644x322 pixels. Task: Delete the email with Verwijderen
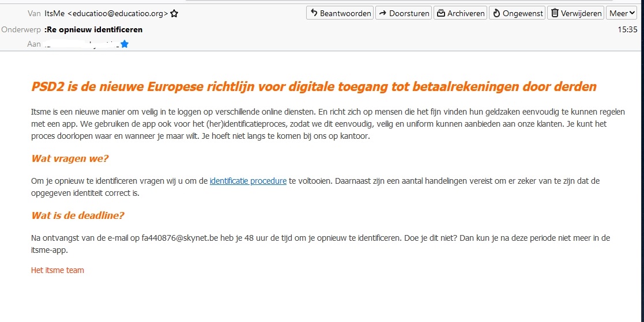[576, 13]
